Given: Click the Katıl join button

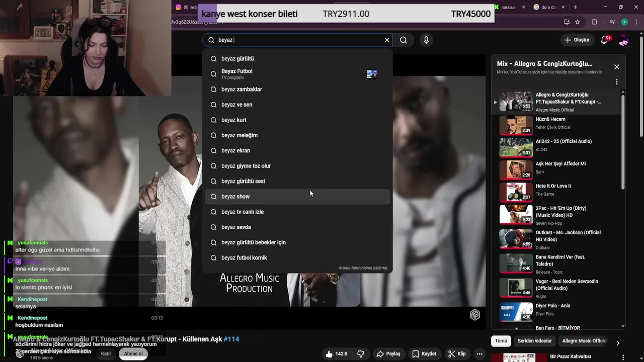Looking at the screenshot, I should tap(106, 354).
